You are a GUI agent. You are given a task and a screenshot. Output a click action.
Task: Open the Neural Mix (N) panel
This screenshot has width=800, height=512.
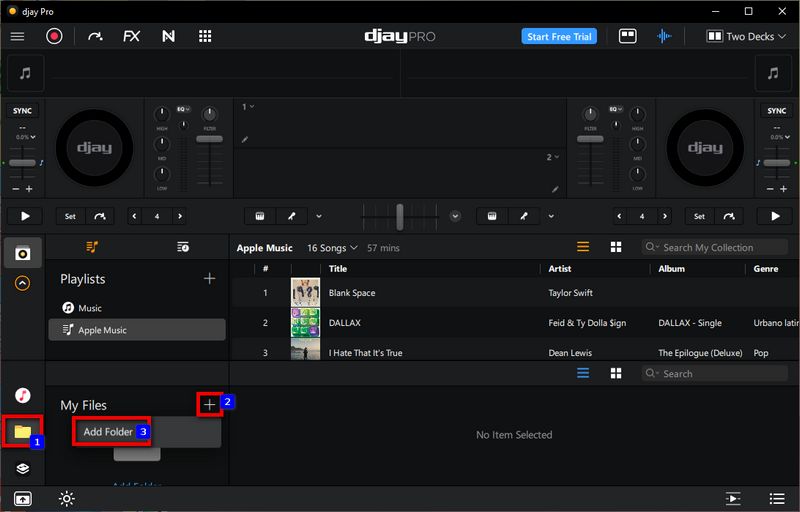click(x=168, y=36)
